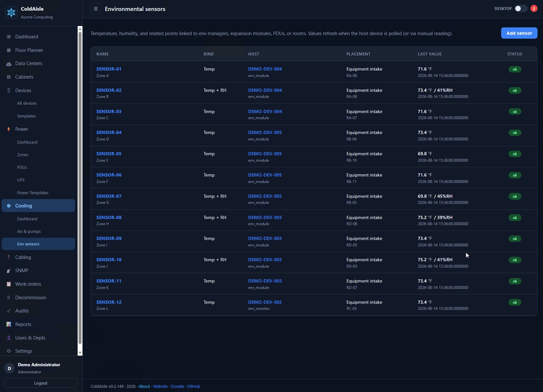The height and width of the screenshot is (392, 543).
Task: Open the Donate footer link
Action: (177, 386)
